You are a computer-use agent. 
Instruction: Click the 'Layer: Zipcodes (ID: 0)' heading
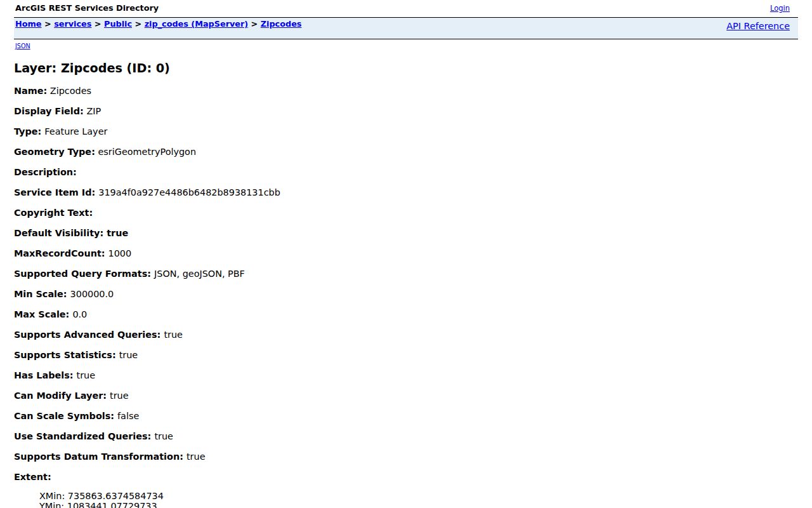pos(92,68)
